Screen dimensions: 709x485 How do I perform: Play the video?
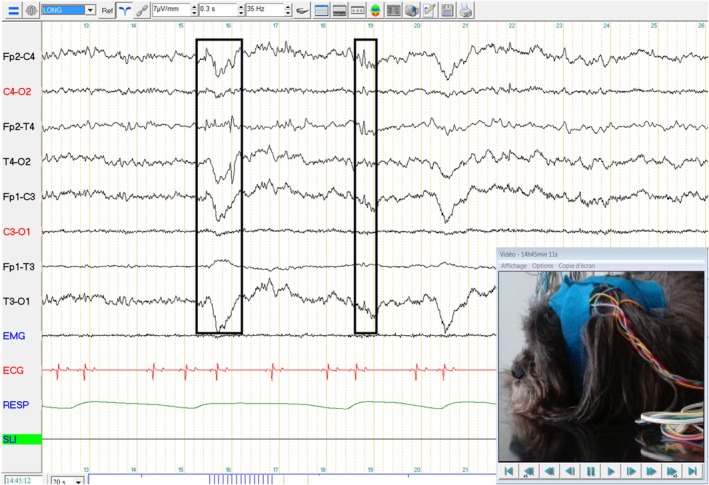click(611, 471)
